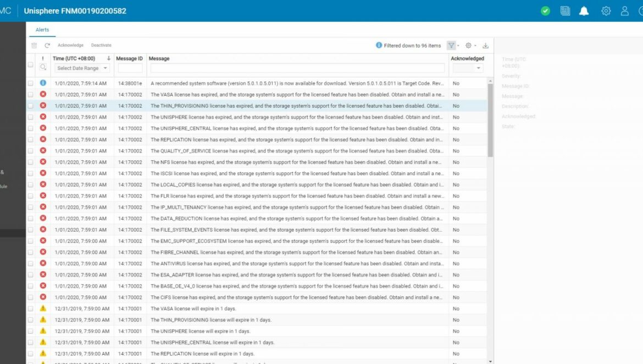Viewport: 643px width, 364px height.
Task: Select the IP_MULTI_TENANCY license expired message
Action: tap(297, 207)
